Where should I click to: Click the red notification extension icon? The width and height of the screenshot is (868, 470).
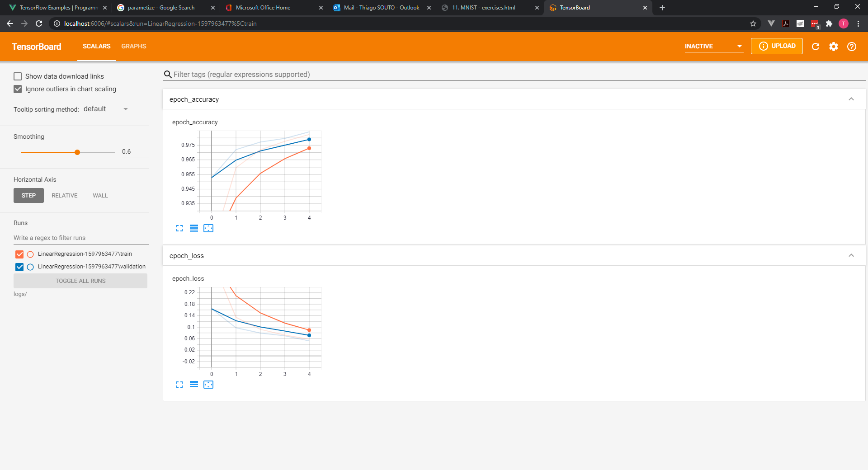coord(815,24)
